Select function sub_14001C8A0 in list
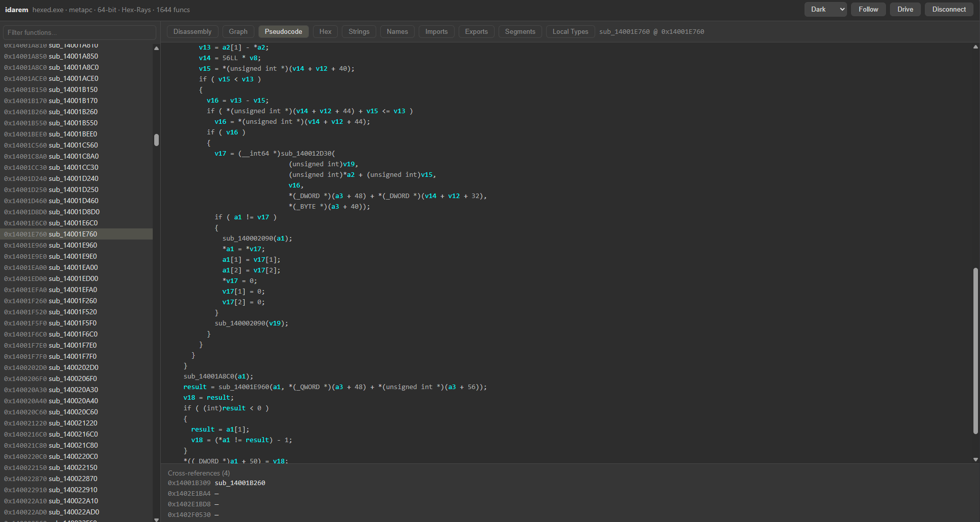 point(76,156)
